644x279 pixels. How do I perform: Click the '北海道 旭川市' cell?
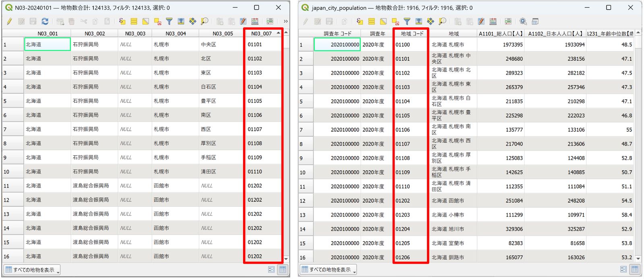coord(453,229)
